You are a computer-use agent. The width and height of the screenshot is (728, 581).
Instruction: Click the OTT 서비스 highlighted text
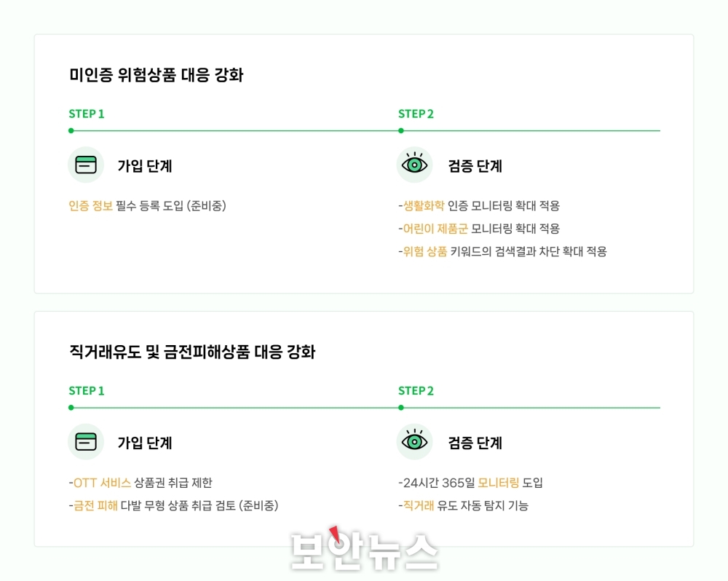pyautogui.click(x=102, y=483)
